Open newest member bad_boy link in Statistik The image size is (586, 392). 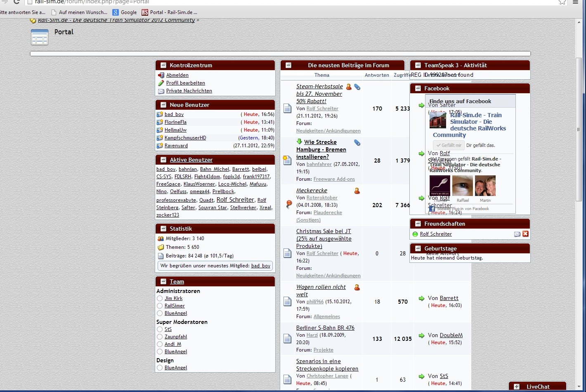point(261,266)
